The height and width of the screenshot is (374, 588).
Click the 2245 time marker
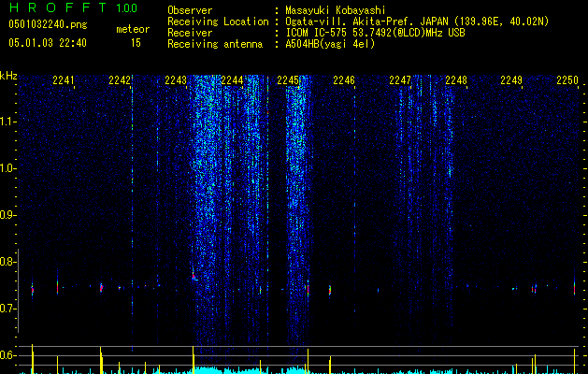(288, 80)
